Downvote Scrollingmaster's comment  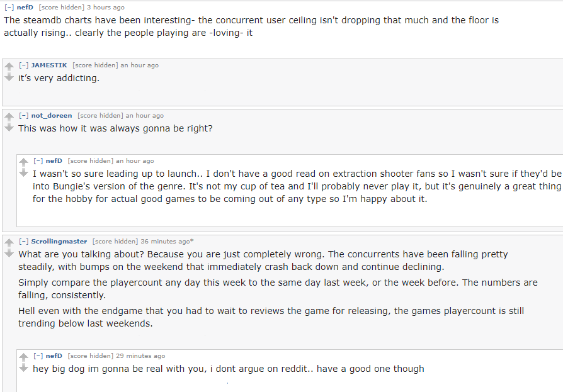coord(9,254)
